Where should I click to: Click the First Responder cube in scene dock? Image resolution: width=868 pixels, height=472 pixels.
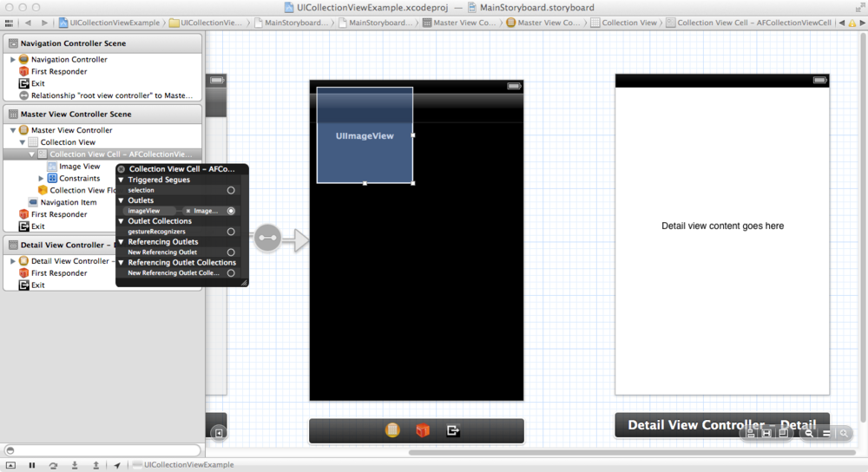[422, 430]
